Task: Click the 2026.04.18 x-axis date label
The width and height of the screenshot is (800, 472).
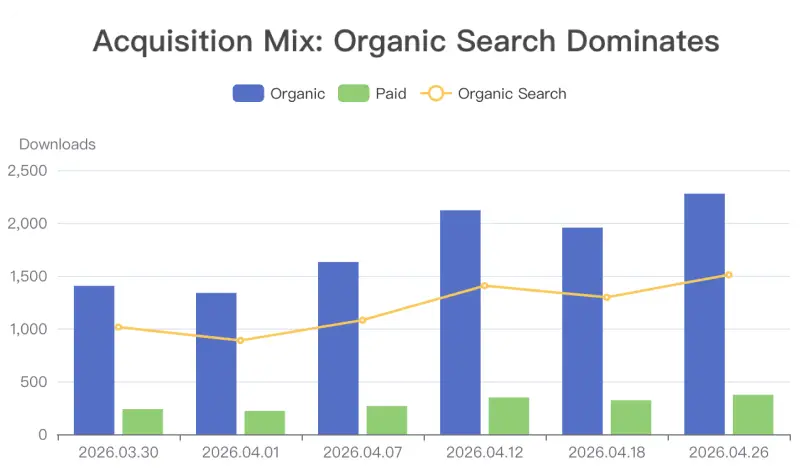Action: click(607, 453)
